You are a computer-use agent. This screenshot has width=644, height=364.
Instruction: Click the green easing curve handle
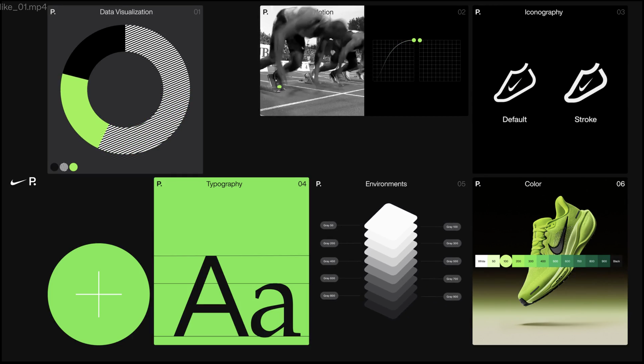414,40
